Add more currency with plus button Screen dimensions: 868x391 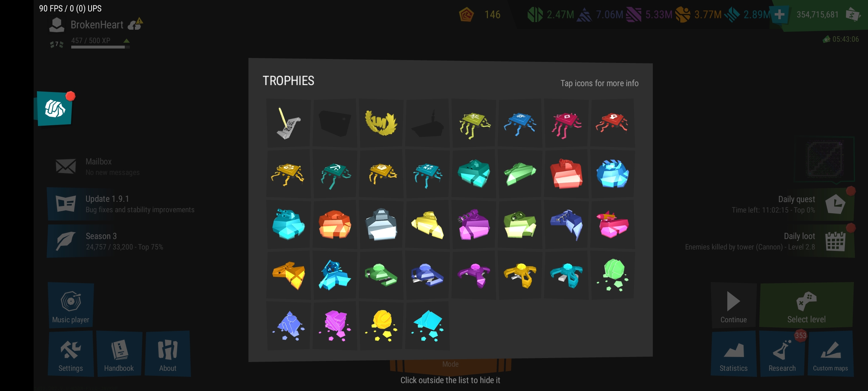(780, 14)
